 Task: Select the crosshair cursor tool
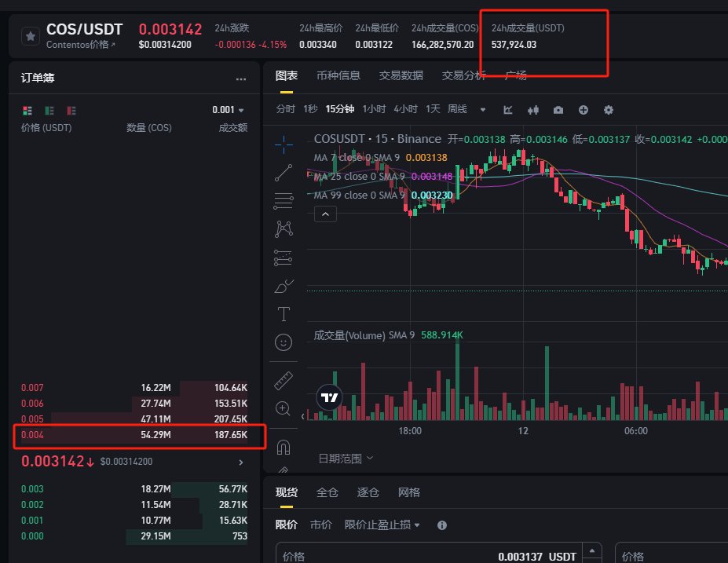[x=284, y=144]
